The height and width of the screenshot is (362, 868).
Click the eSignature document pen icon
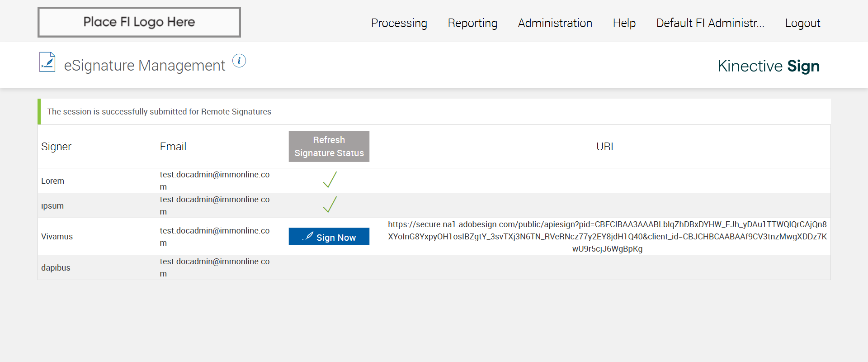tap(47, 62)
